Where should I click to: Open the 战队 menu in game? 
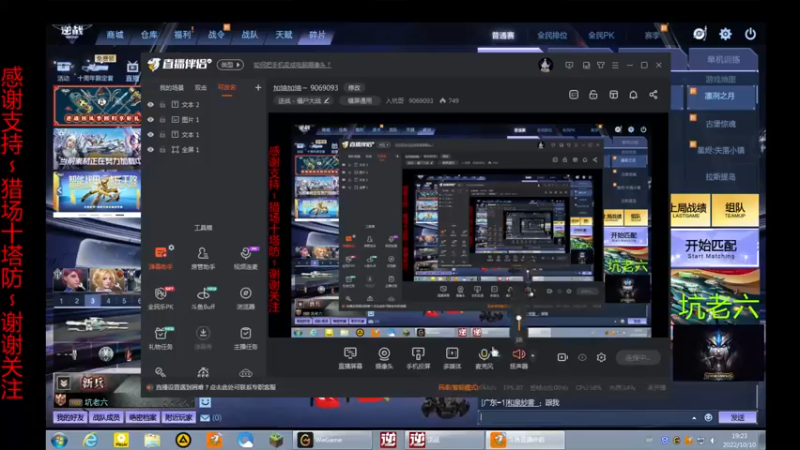tap(249, 35)
